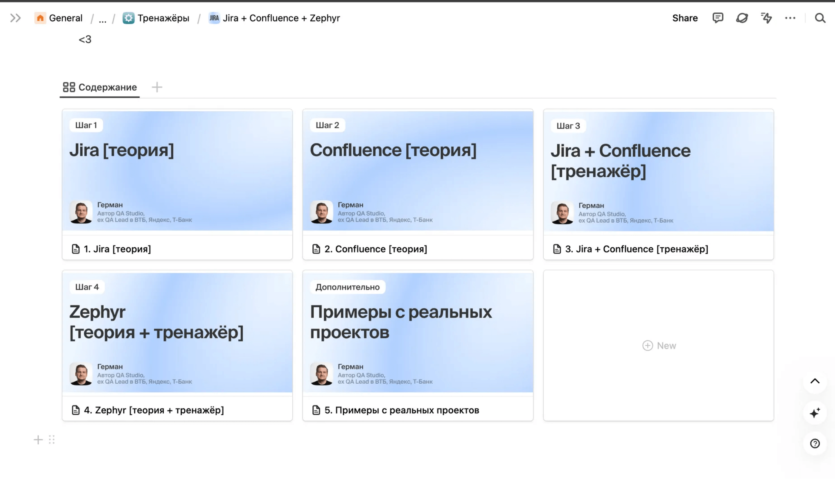This screenshot has width=835, height=504.
Task: Click the Share button
Action: [685, 18]
